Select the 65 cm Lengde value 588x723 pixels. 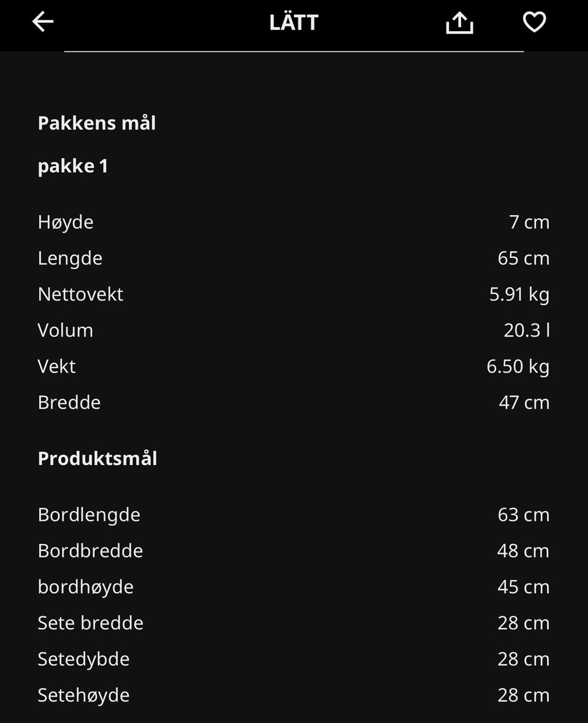[524, 258]
